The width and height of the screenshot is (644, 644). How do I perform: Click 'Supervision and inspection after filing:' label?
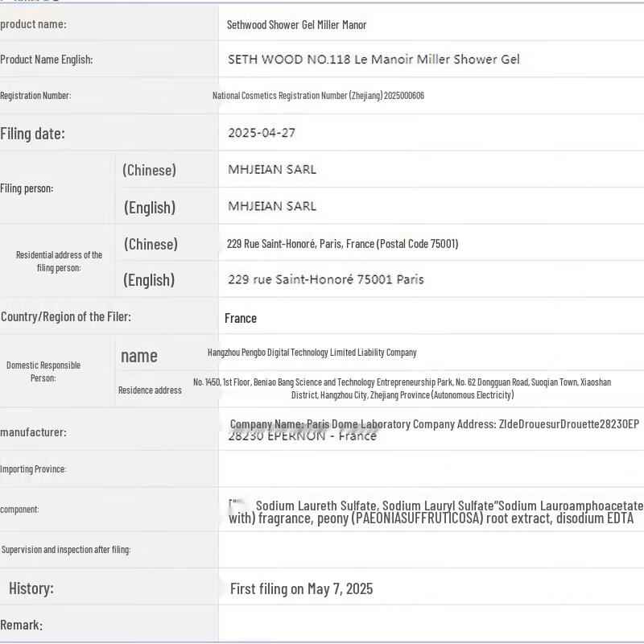(x=66, y=550)
